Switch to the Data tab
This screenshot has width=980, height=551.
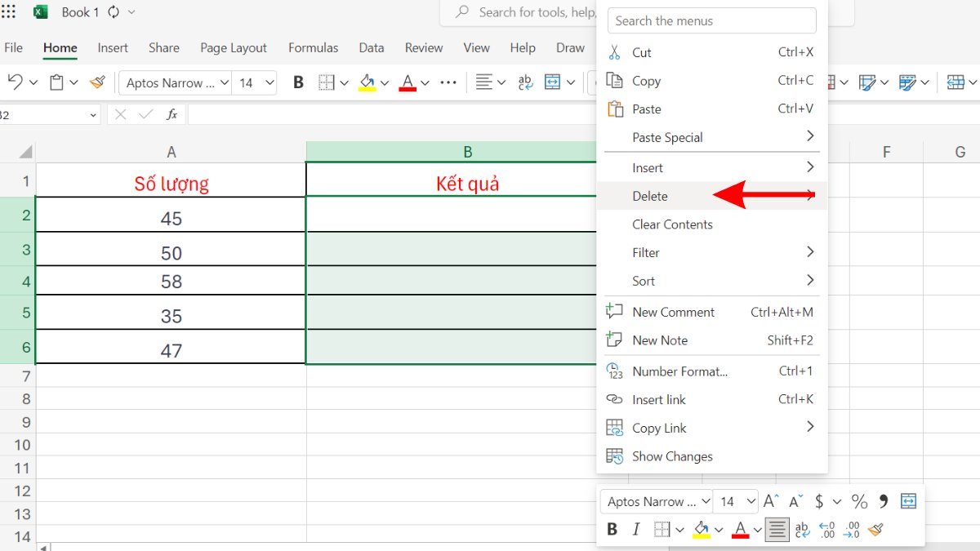point(372,48)
